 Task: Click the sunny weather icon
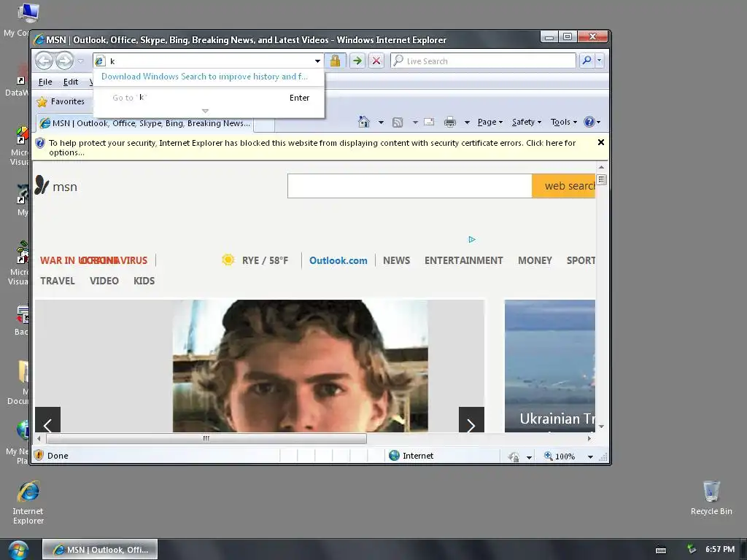click(228, 260)
